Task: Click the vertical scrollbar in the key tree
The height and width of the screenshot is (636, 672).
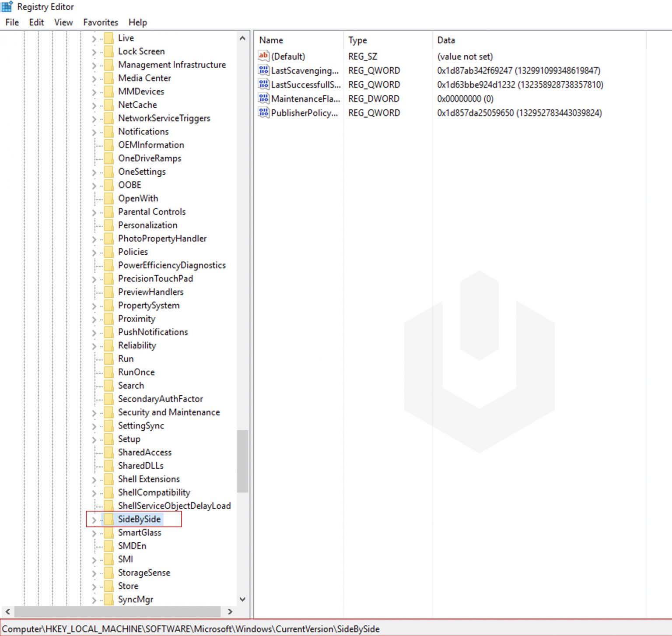Action: pos(243,460)
